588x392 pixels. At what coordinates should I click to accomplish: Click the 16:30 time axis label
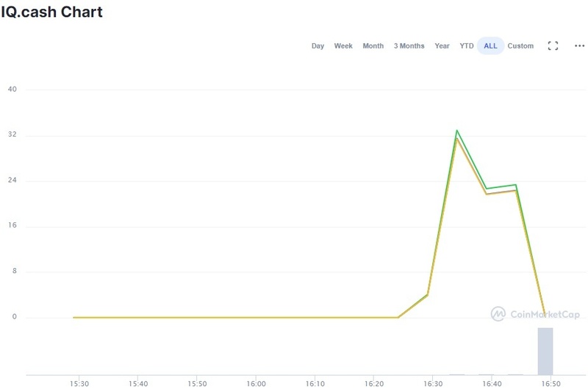(x=433, y=384)
